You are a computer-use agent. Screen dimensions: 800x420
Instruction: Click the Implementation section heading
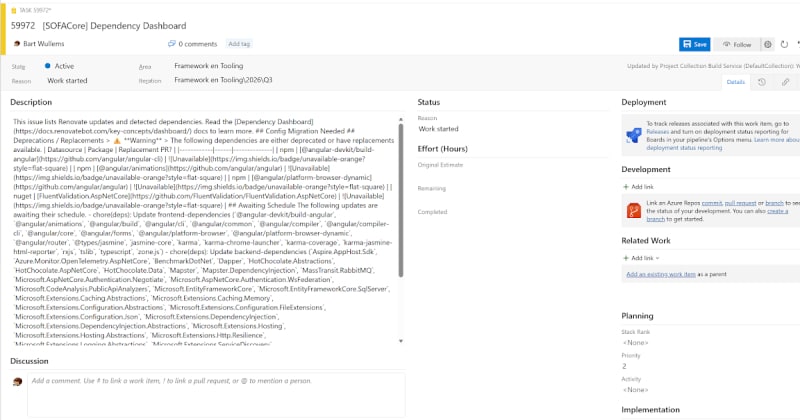point(650,410)
